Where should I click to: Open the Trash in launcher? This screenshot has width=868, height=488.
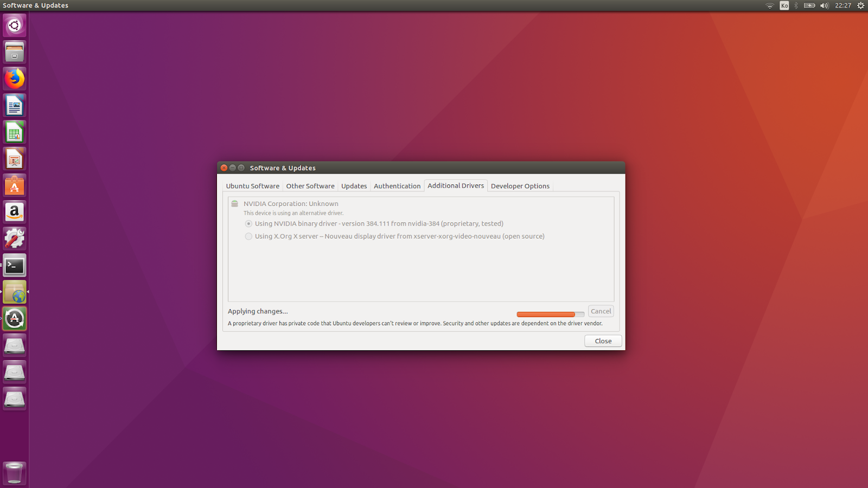(x=15, y=473)
